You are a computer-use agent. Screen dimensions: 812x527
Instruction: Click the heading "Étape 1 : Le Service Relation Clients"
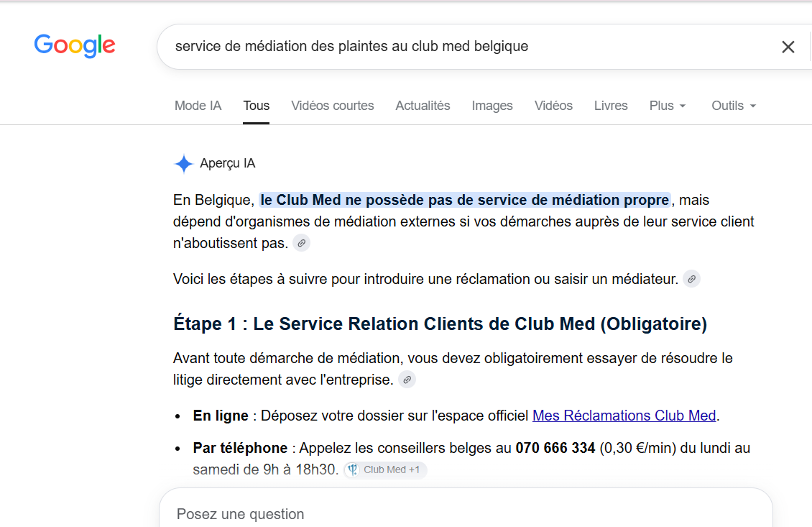click(x=440, y=324)
